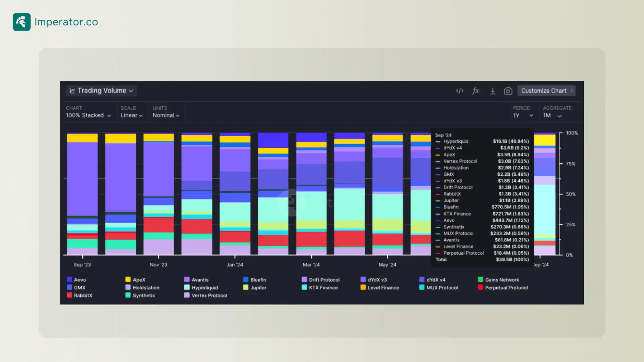Viewport: 644px width, 362px height.
Task: Change the 1M aggregate selector
Action: 552,116
